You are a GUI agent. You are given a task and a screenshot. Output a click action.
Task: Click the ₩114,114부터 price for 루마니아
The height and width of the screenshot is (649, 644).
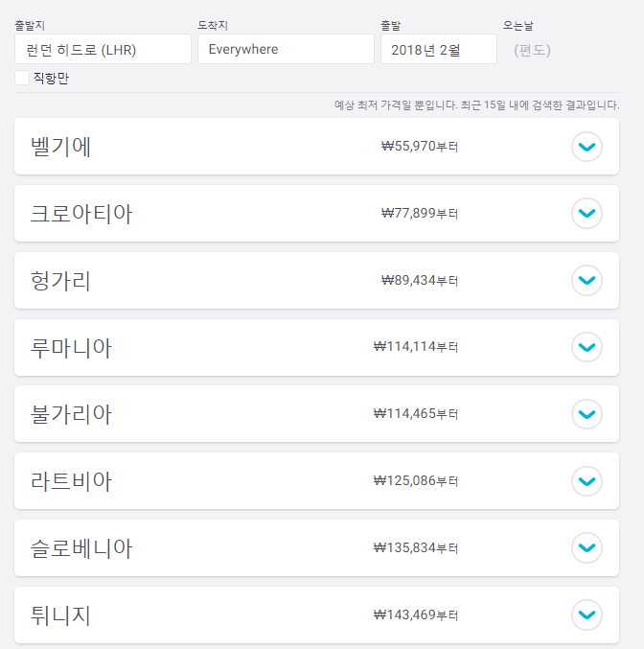[416, 347]
